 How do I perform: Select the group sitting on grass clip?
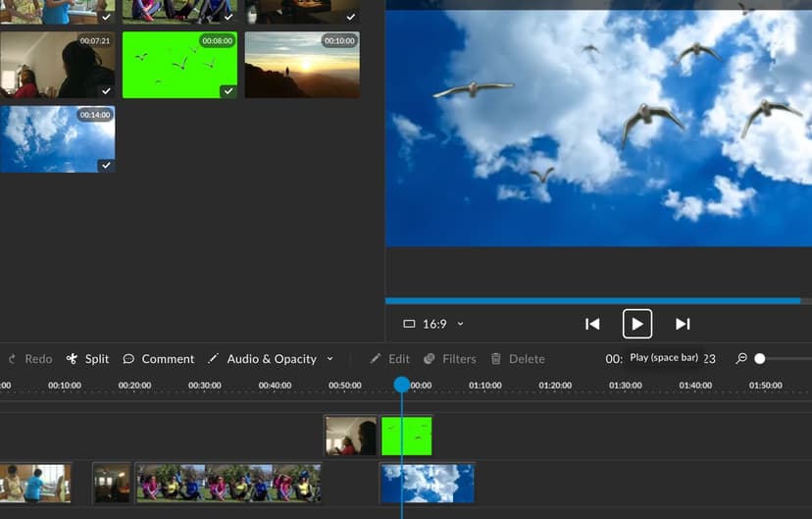(228, 484)
